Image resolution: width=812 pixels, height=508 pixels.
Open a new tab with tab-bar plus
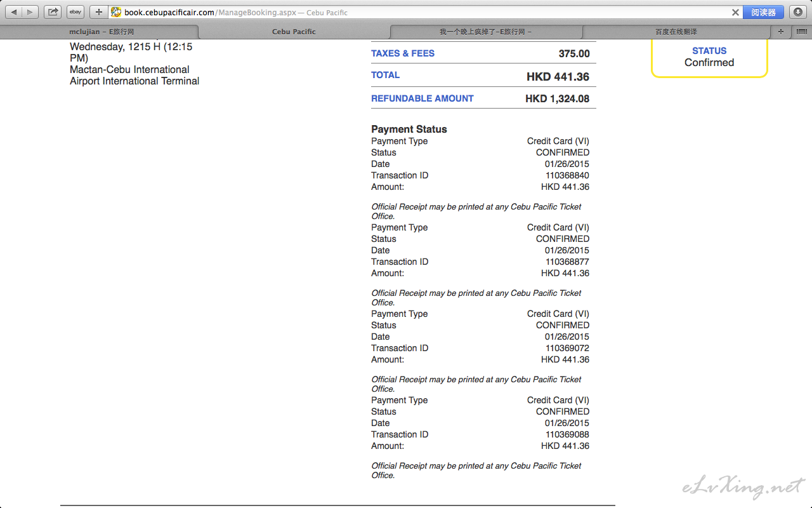781,32
